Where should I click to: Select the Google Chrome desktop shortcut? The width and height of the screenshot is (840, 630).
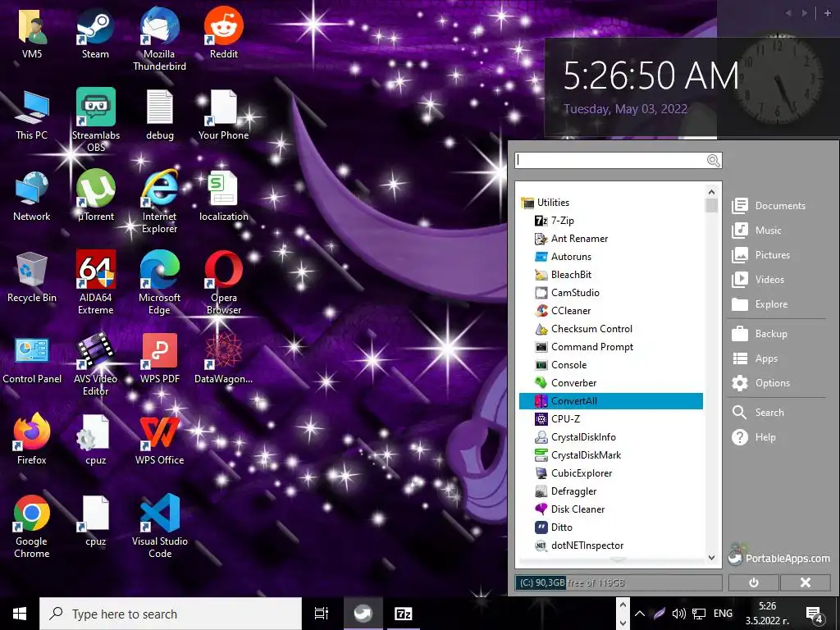coord(32,526)
